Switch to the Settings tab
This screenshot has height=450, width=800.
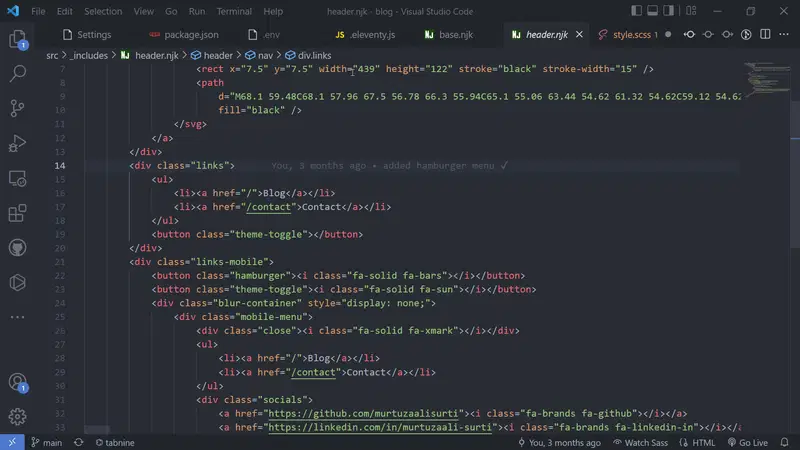tap(87, 35)
